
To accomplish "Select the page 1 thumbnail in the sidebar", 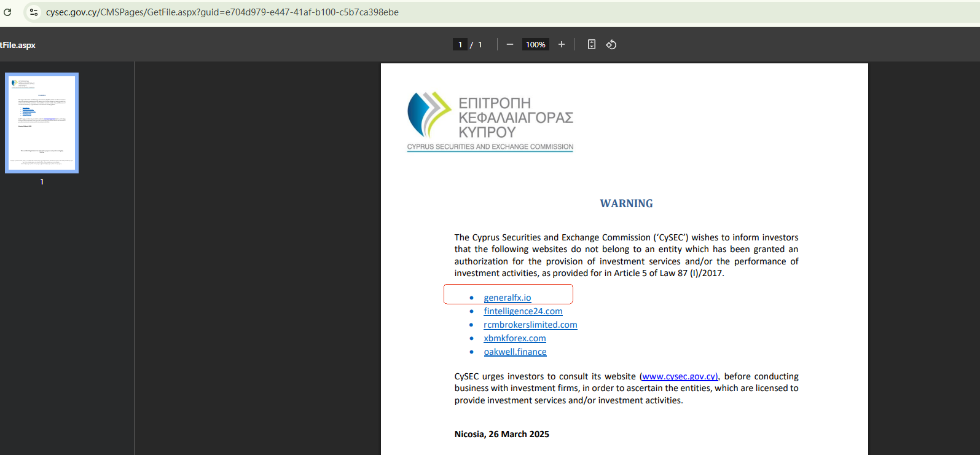I will [x=42, y=123].
